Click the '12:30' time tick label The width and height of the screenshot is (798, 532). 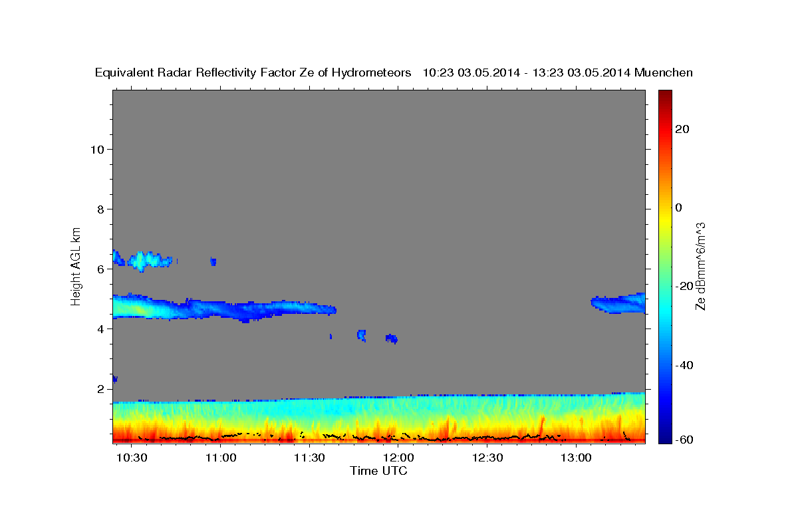click(487, 458)
